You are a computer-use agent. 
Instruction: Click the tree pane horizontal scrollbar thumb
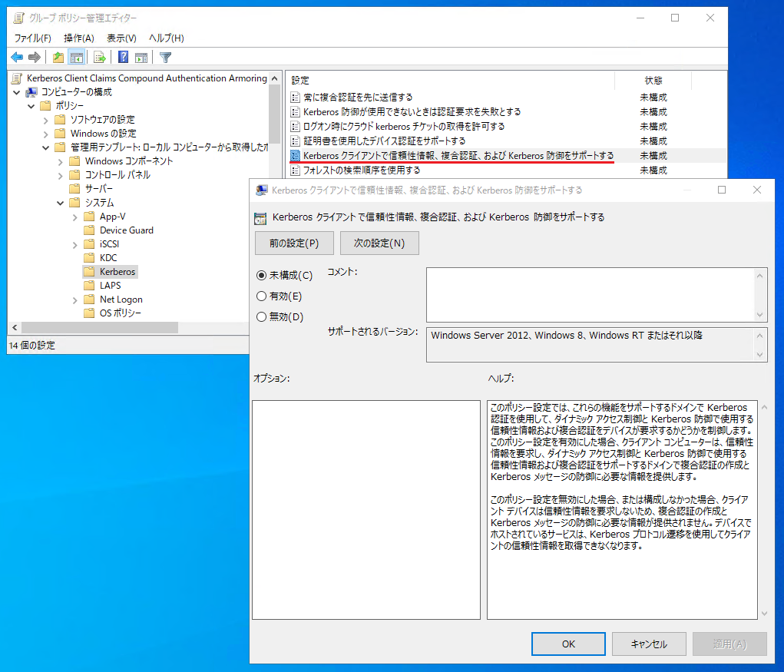[100, 327]
